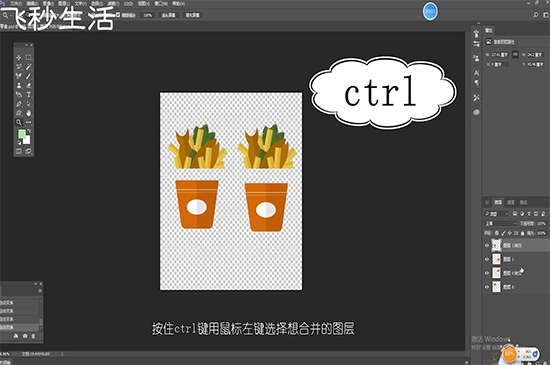Toggle the lock-all padlock in the Layers panel
The image size is (550, 365).
[523, 233]
